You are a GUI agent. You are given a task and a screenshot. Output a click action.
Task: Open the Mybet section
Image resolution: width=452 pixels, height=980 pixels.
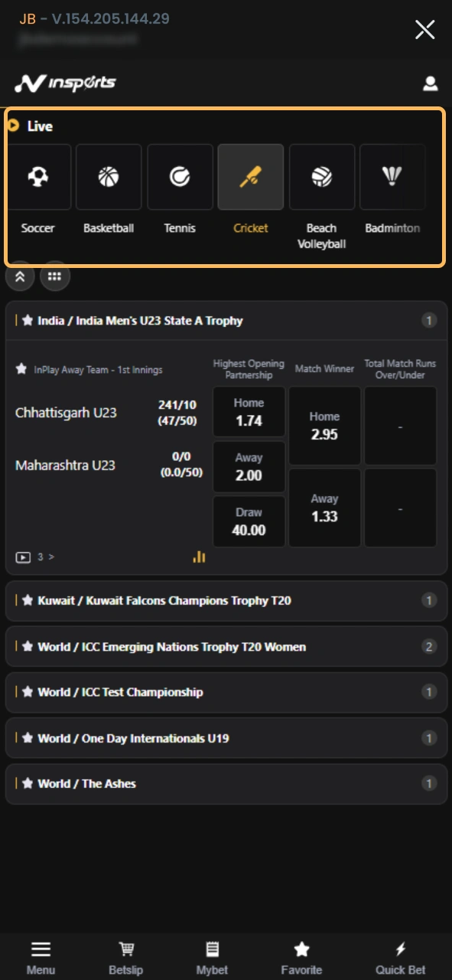pos(212,955)
